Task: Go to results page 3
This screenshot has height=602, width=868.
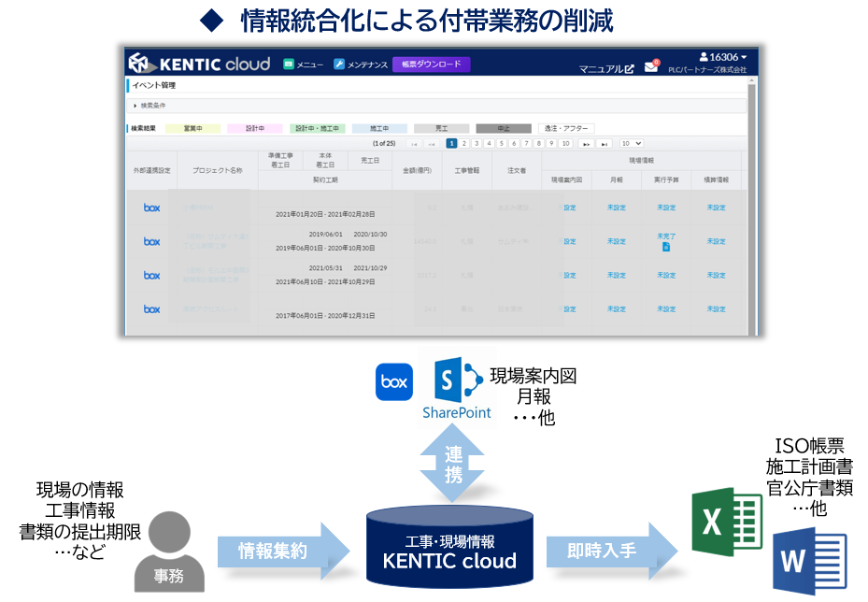Action: 477,143
